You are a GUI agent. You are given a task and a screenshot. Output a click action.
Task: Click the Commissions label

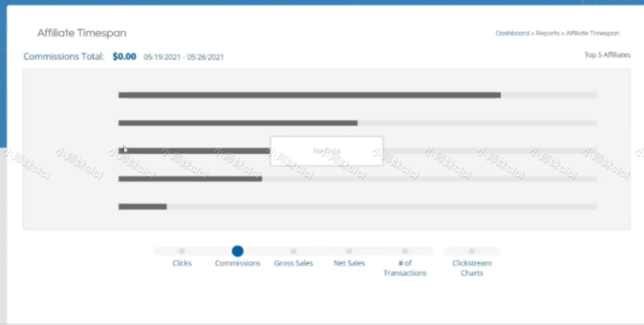[237, 263]
